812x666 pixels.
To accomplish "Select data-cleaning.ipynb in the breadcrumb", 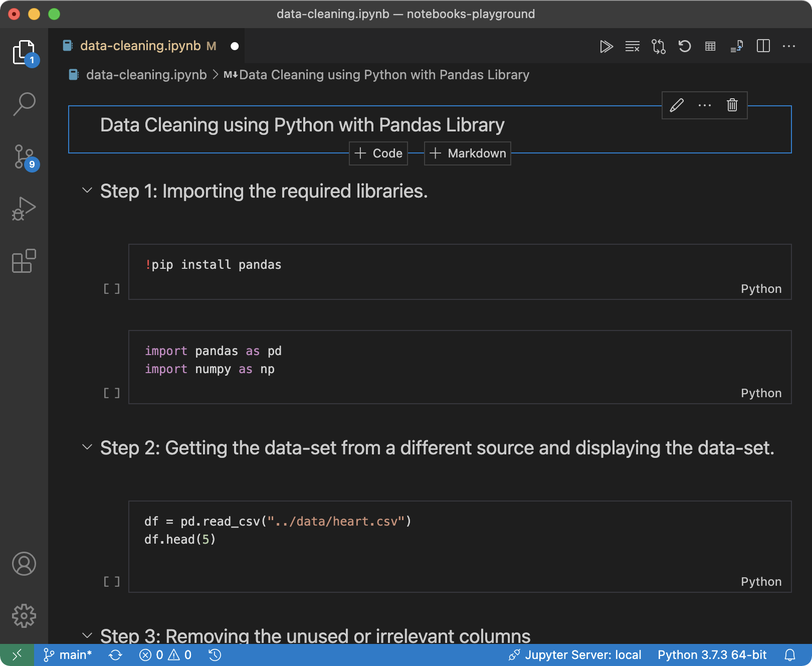I will (146, 74).
